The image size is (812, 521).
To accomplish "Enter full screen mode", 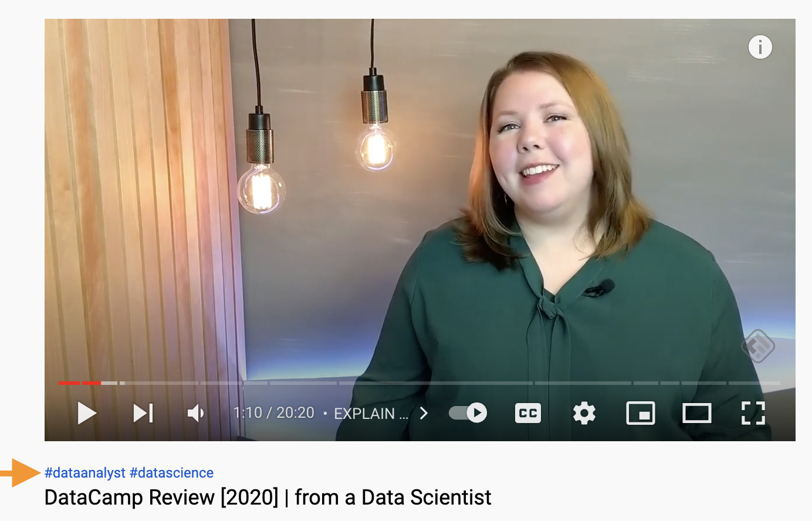I will (x=753, y=413).
